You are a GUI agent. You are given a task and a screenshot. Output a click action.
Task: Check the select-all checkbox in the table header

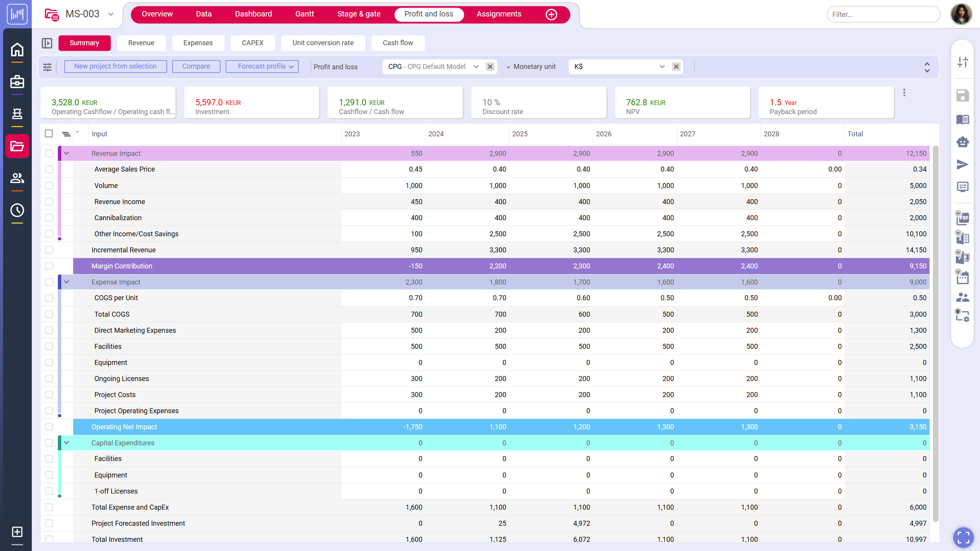[49, 133]
